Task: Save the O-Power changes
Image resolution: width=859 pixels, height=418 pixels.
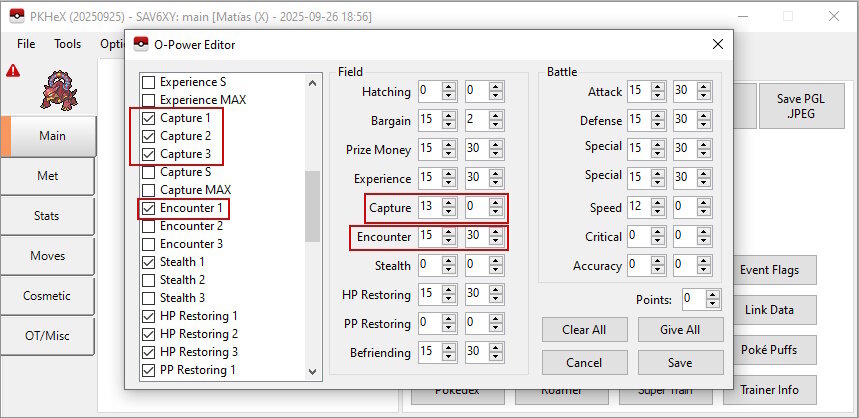Action: point(680,362)
